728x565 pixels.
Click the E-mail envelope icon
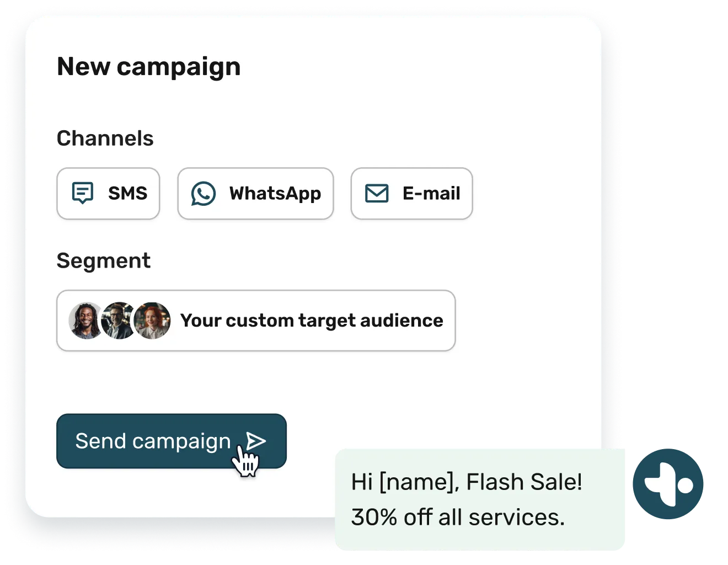tap(376, 193)
